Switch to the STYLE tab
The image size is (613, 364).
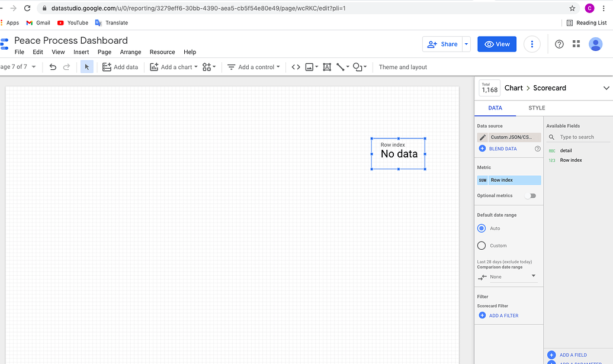click(x=537, y=108)
